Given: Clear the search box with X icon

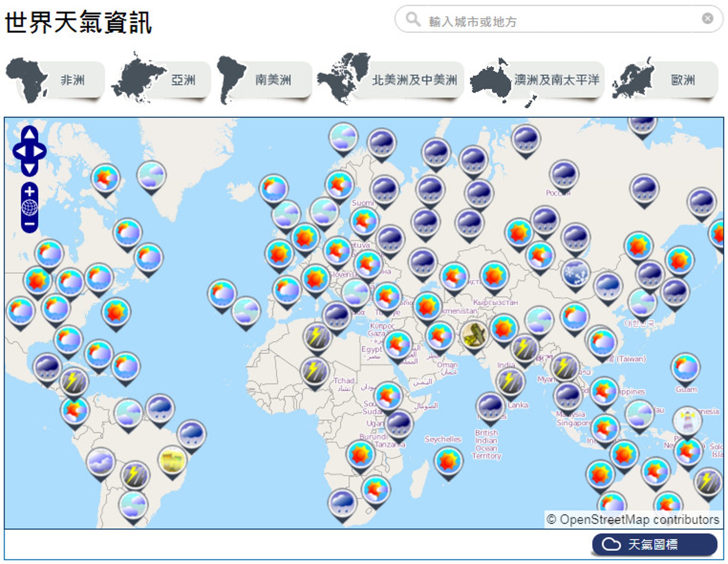Looking at the screenshot, I should click(x=707, y=19).
